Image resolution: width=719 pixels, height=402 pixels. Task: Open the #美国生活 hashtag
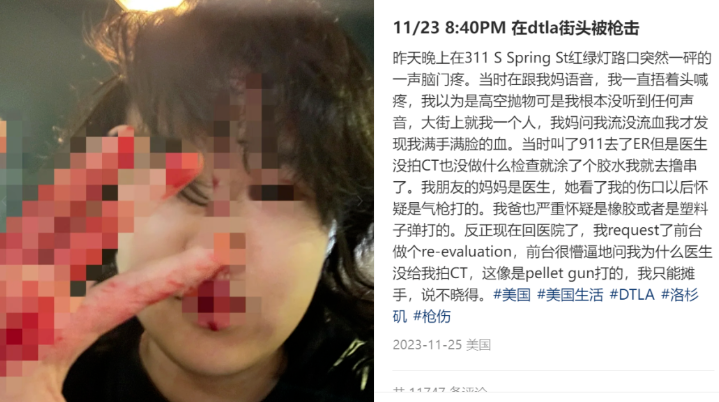[570, 295]
